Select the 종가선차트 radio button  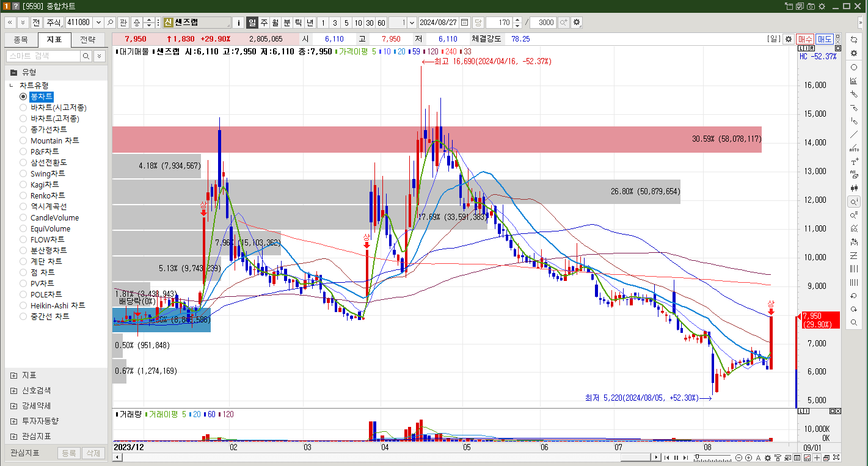point(24,129)
